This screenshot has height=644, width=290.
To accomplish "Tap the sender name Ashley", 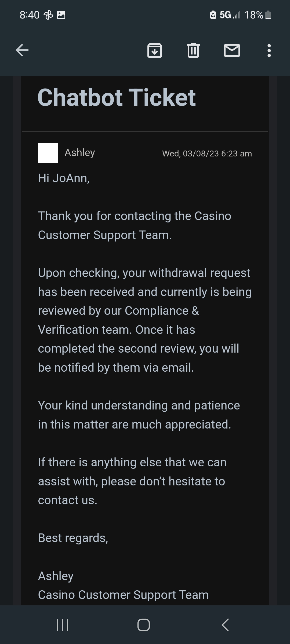I will coord(80,153).
